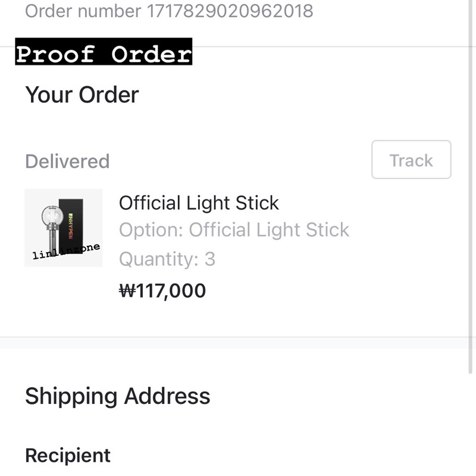Click the Your Order heading
The image size is (476, 476).
82,95
